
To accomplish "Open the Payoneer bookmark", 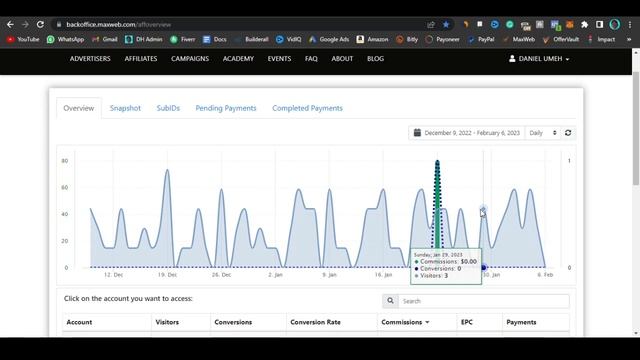I will click(x=442, y=39).
